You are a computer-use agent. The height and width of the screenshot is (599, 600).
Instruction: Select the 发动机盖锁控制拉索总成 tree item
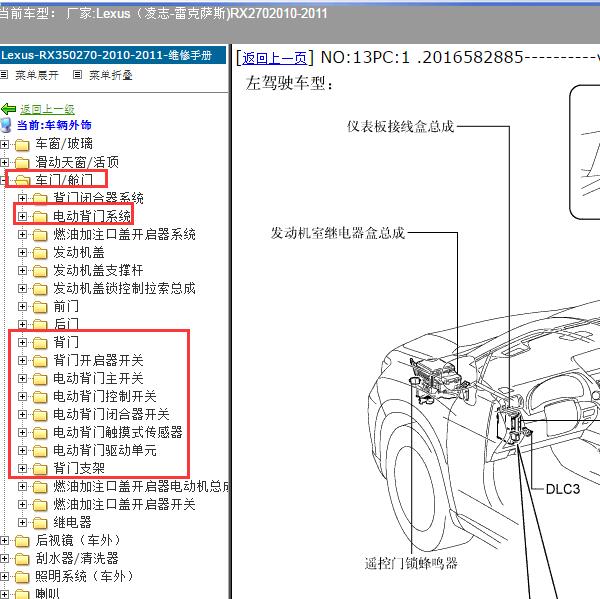click(x=124, y=288)
